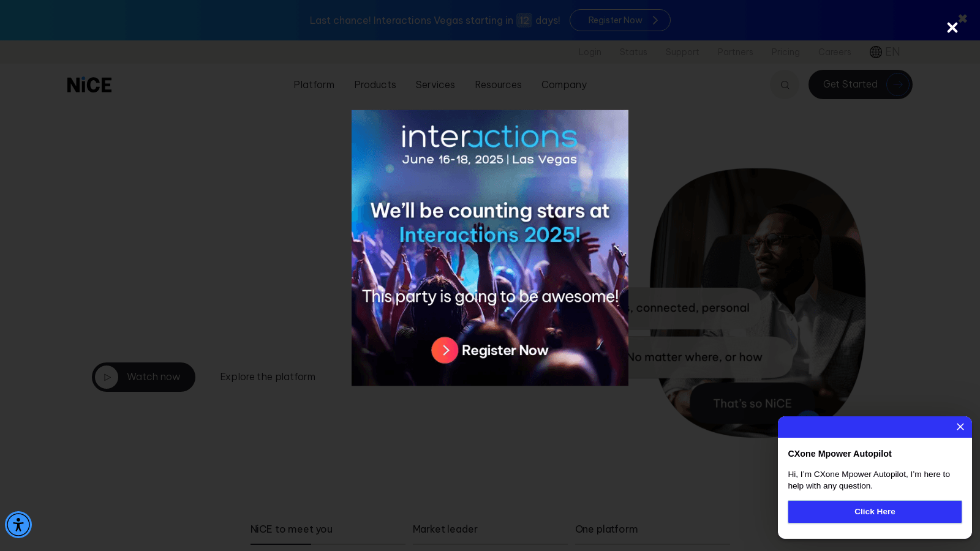Viewport: 980px width, 551px height.
Task: Close the CXone Mpower Autopilot chat widget
Action: tap(960, 427)
